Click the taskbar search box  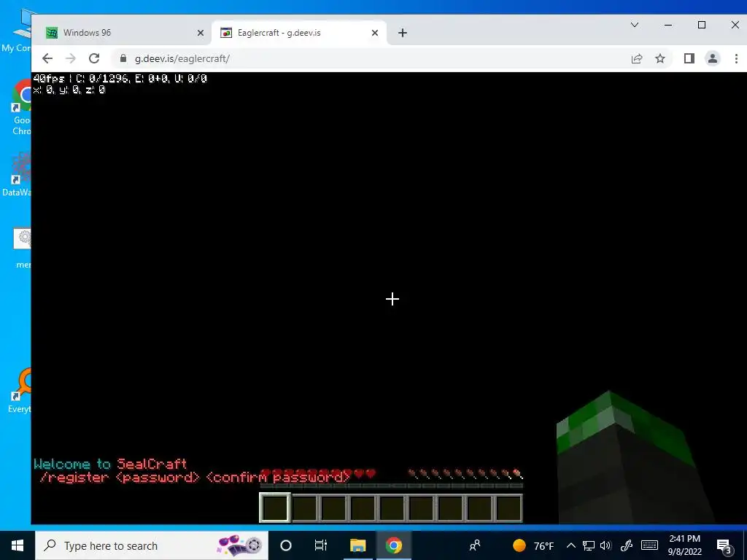tap(152, 545)
